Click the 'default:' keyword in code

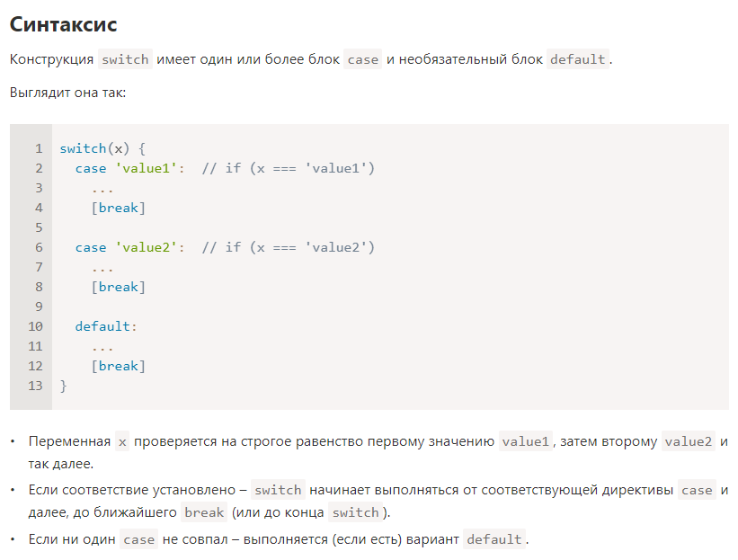pos(106,326)
